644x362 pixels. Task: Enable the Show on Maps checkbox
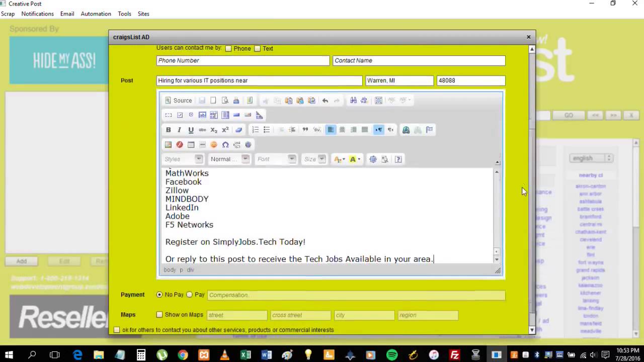[x=159, y=315]
